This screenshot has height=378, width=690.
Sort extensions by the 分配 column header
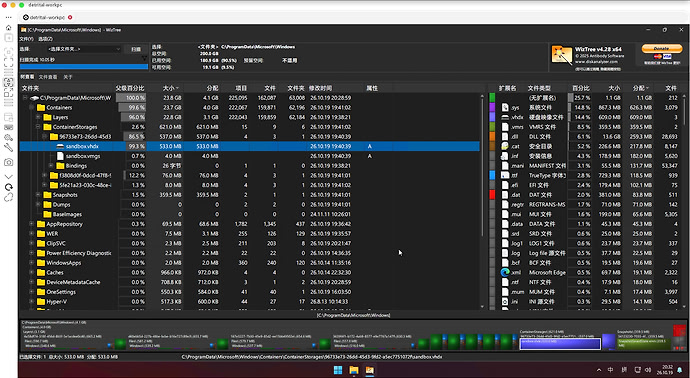coord(639,88)
